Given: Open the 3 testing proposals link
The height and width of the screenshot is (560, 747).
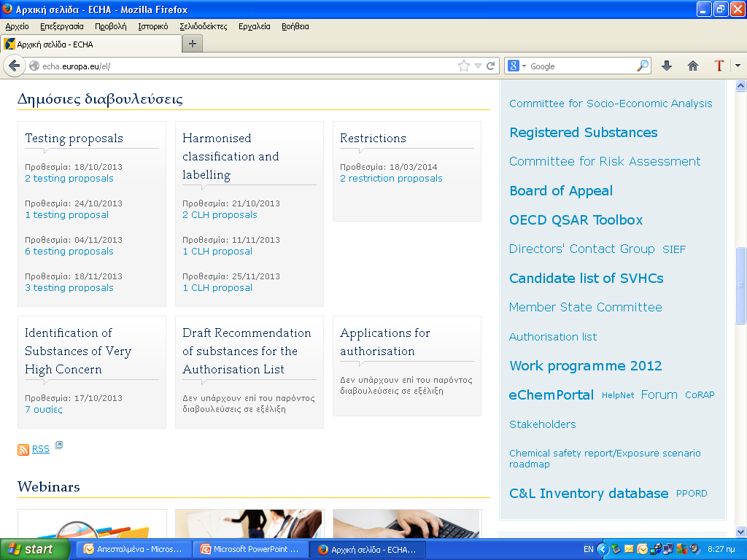Looking at the screenshot, I should 69,287.
